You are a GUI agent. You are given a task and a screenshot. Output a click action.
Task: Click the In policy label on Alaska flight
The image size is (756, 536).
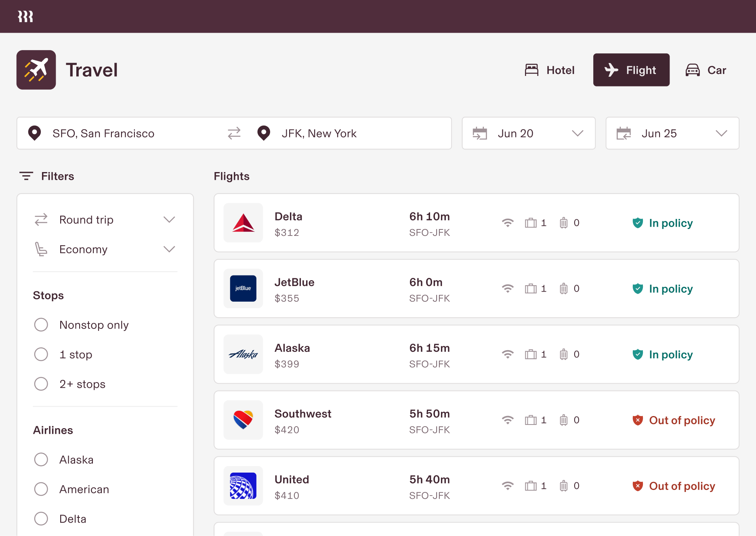coord(671,355)
